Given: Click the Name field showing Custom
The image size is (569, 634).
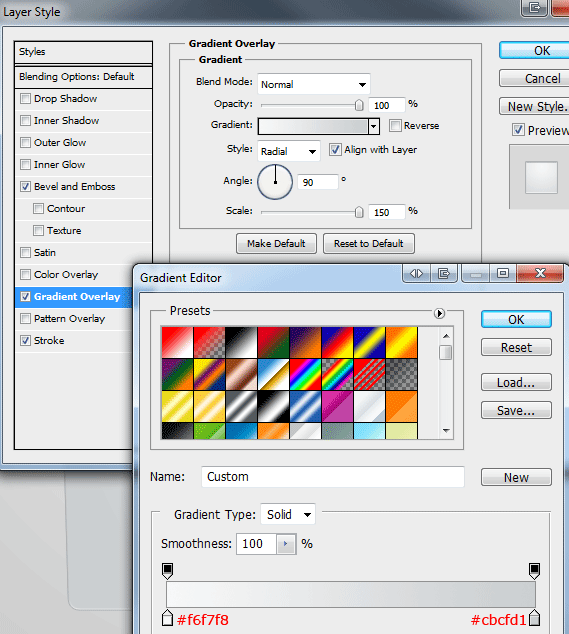Looking at the screenshot, I should 333,477.
